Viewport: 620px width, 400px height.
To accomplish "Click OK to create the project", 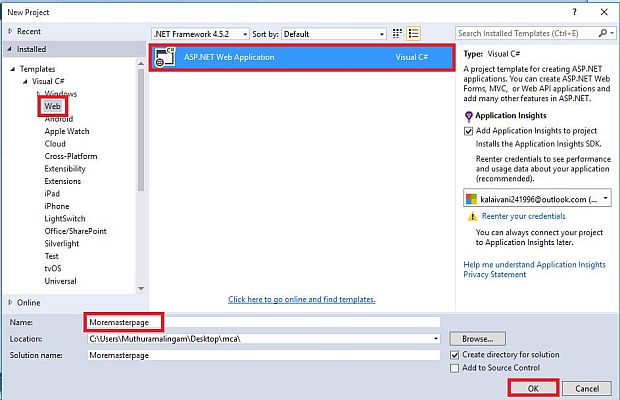I will [533, 389].
